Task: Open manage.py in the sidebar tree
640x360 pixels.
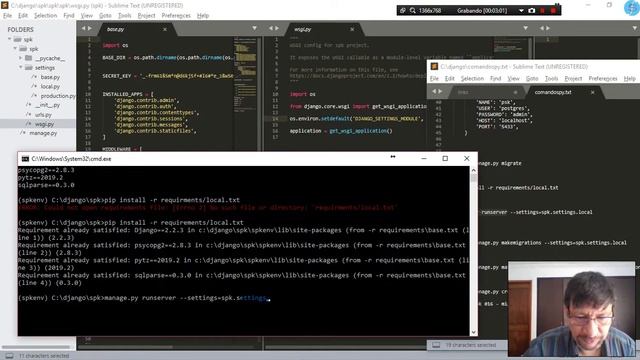Action: [43, 133]
